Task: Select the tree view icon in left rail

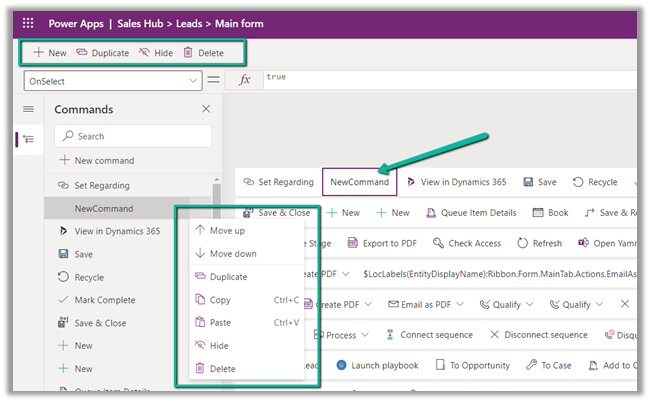Action: pyautogui.click(x=28, y=140)
